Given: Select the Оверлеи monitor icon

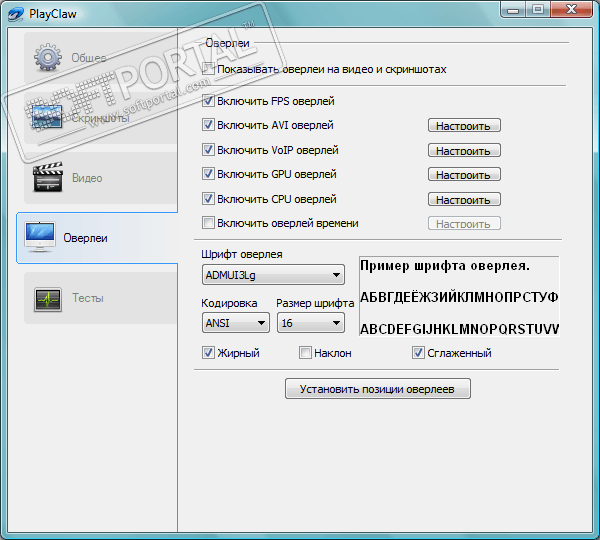Looking at the screenshot, I should [40, 237].
